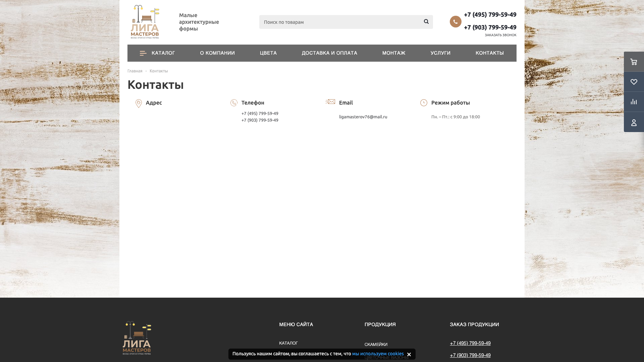The height and width of the screenshot is (362, 644).
Task: Click the clock icon by Режим работы
Action: pyautogui.click(x=424, y=103)
